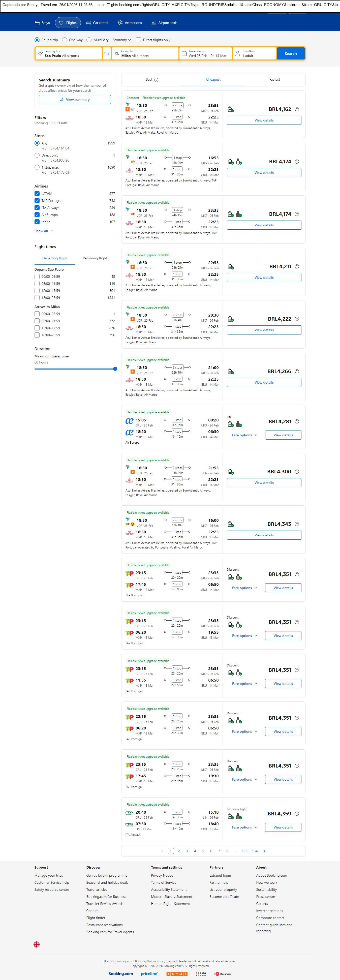340x980 pixels.
Task: Expand Fare options for Air Europa flight
Action: [x=244, y=435]
